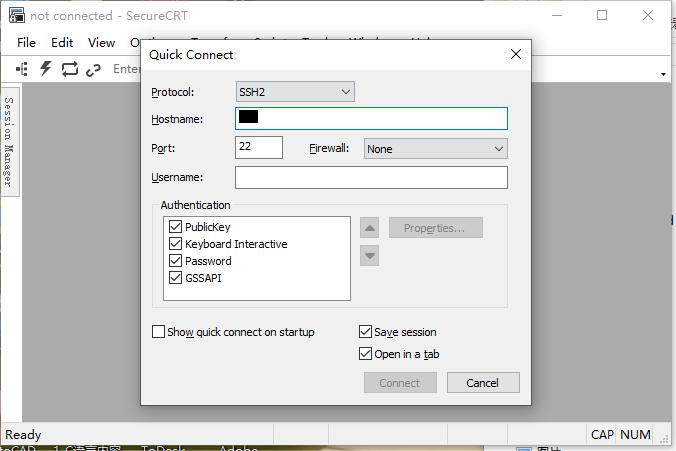Uncheck Password authentication
This screenshot has width=676, height=451.
[175, 261]
